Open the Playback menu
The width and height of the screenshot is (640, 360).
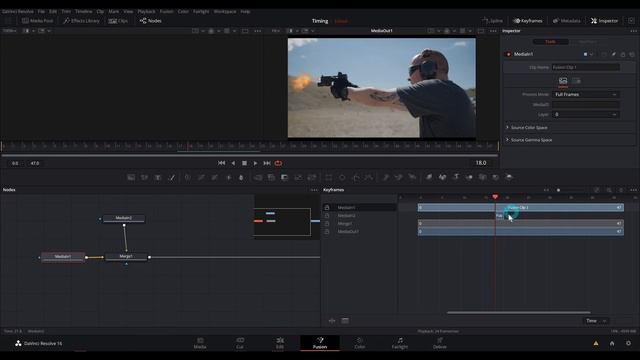coord(146,11)
